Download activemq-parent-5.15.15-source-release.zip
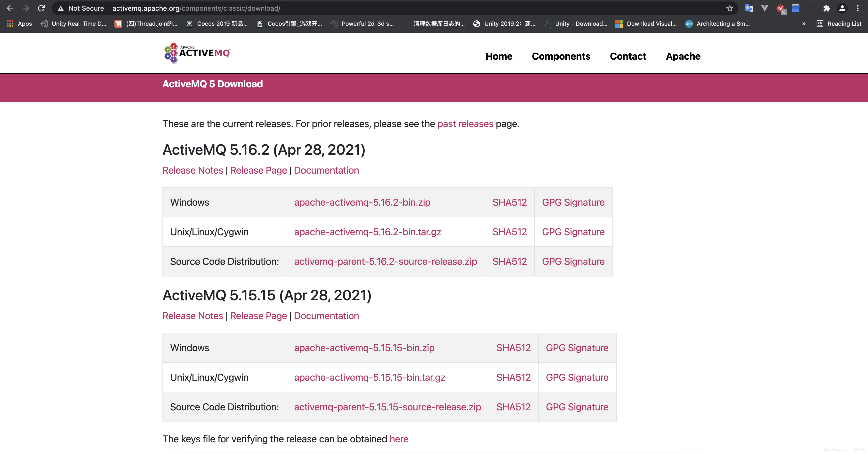This screenshot has width=868, height=454. click(x=387, y=407)
